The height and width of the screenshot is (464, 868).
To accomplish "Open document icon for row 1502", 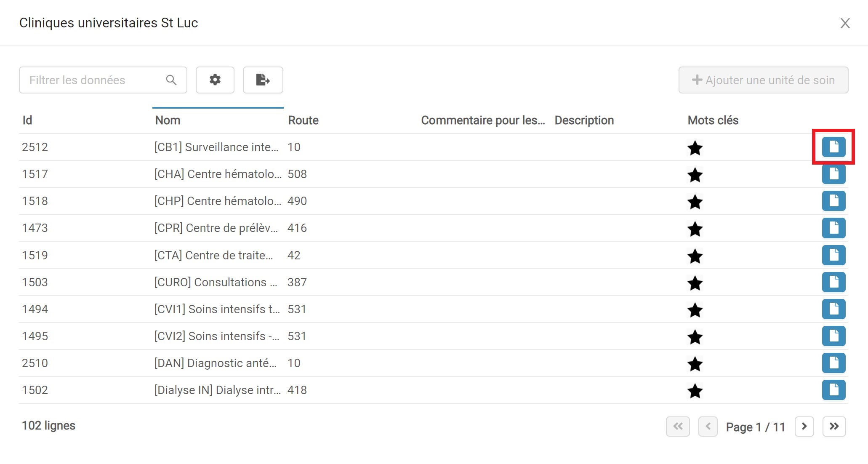I will pyautogui.click(x=833, y=390).
